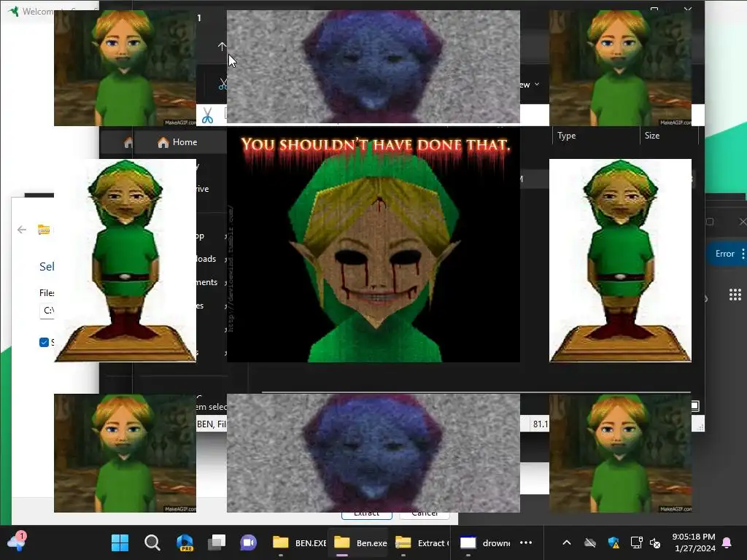Click the C:\ path field in Extract dialog
Viewport: 747px width, 560px height.
47,311
